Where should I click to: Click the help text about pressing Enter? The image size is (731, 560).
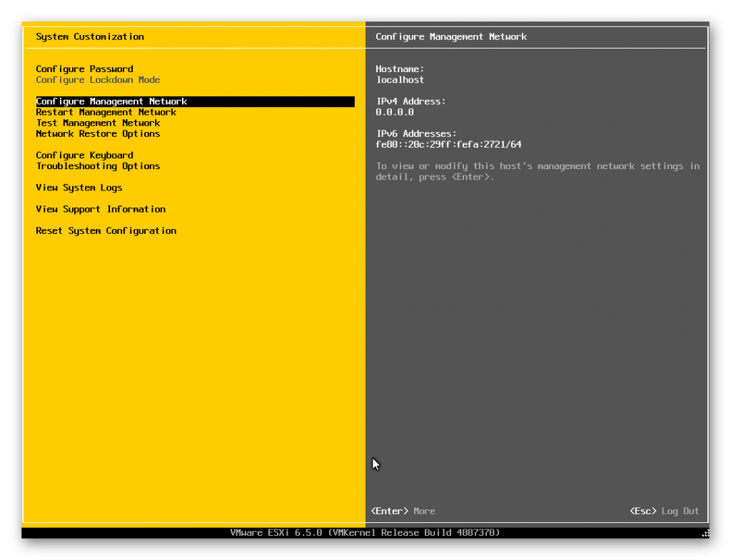pos(538,171)
